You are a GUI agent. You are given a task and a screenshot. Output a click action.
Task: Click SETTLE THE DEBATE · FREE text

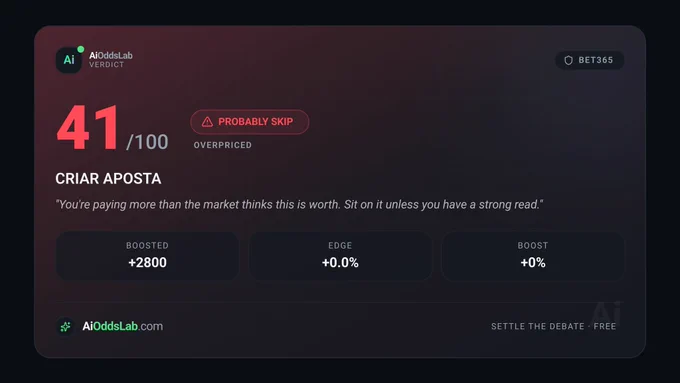coord(553,326)
